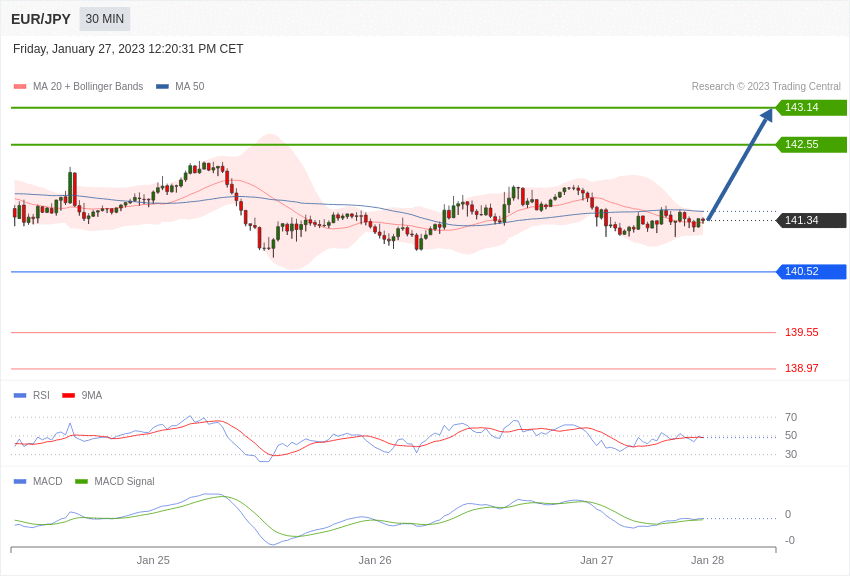Viewport: 850px width, 576px height.
Task: Click the MACD blue legend swatch
Action: [20, 481]
